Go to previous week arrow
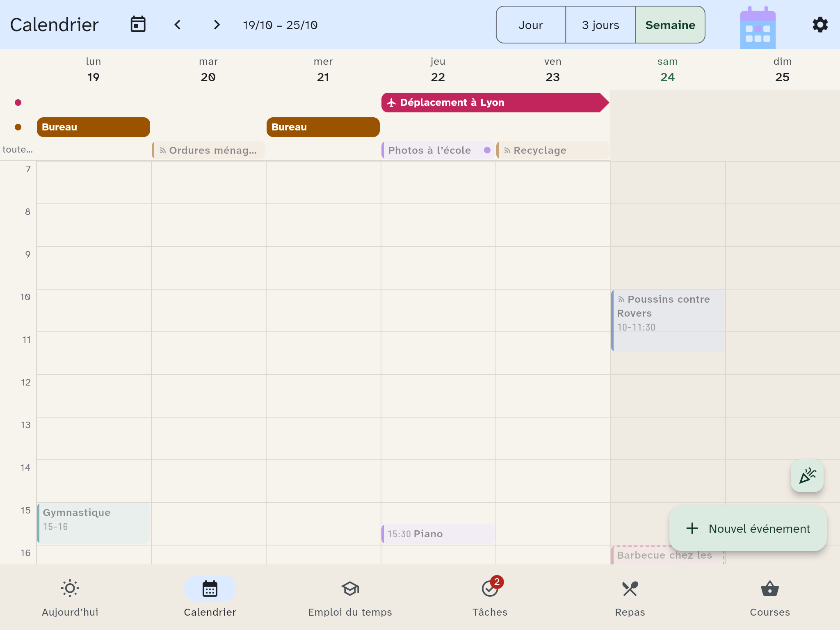The image size is (840, 630). click(x=177, y=25)
